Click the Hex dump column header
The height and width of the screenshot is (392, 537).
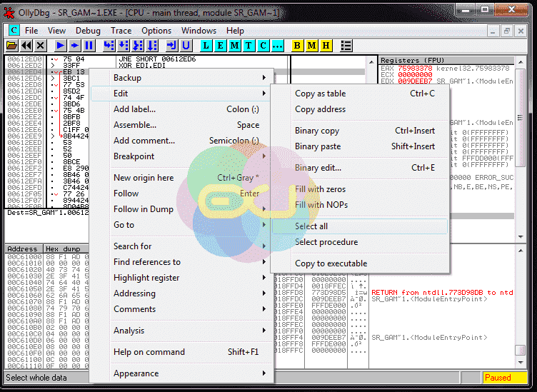(66, 248)
